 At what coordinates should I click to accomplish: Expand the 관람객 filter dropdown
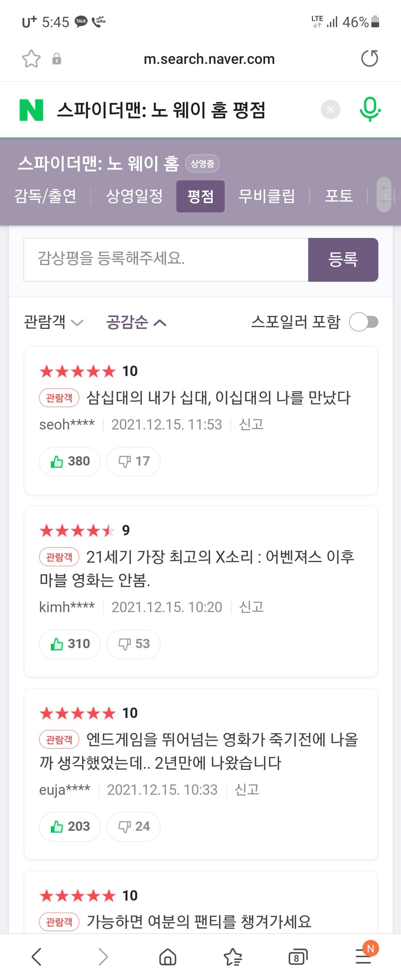(53, 322)
